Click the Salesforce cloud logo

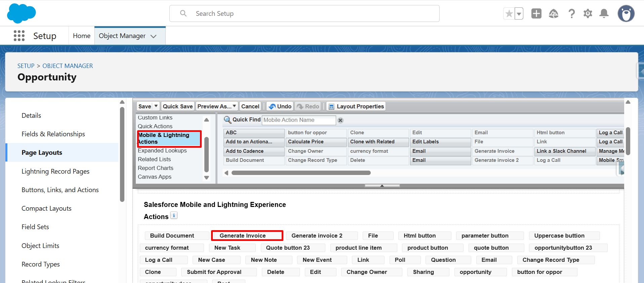(x=21, y=13)
